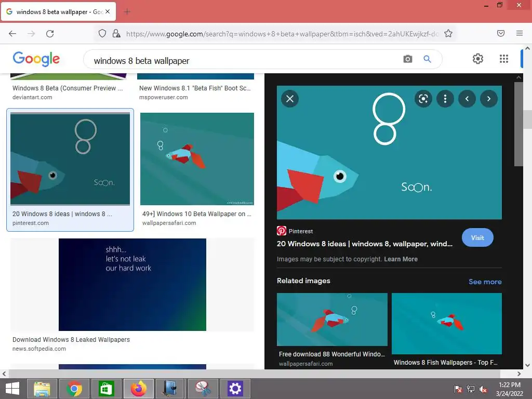This screenshot has height=399, width=532.
Task: Show next image with right chevron
Action: (x=488, y=99)
